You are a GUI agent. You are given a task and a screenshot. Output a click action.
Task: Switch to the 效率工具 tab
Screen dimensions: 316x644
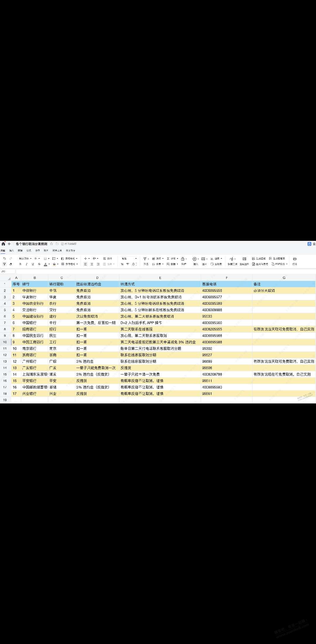(57, 251)
